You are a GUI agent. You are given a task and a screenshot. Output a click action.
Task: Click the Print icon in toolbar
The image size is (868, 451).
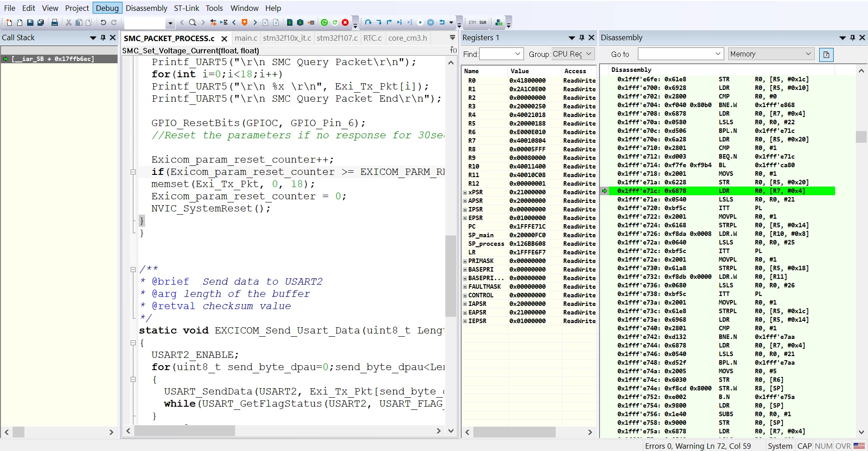[55, 23]
